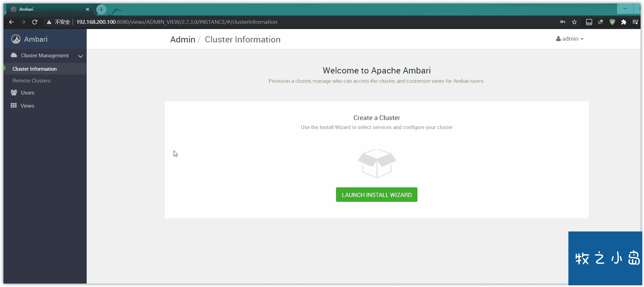
Task: Close the Ambari browser tab
Action: pyautogui.click(x=88, y=9)
